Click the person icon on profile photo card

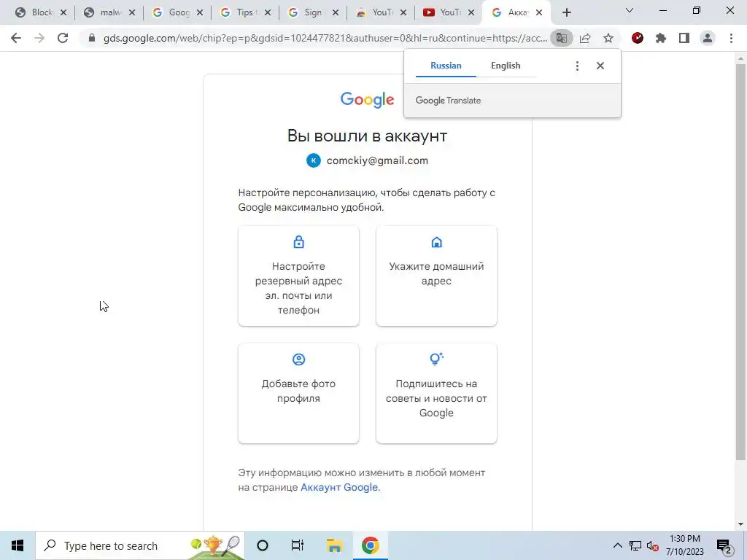[298, 359]
